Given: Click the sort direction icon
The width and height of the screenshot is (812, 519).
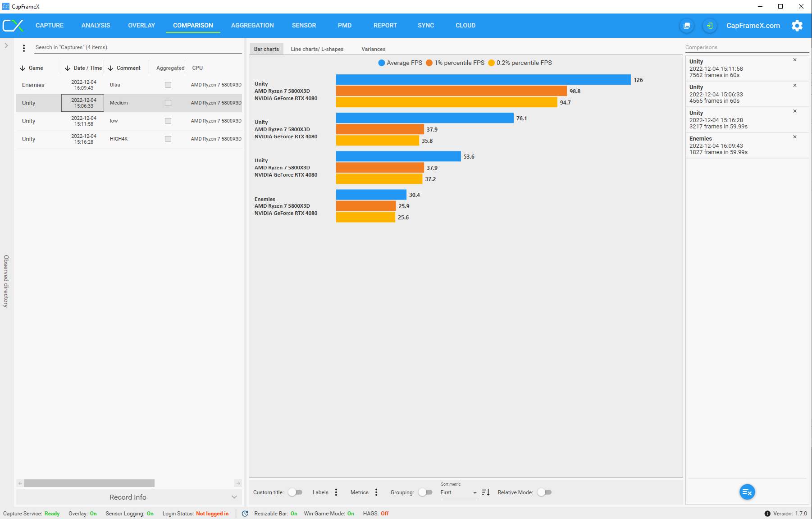Looking at the screenshot, I should click(x=486, y=492).
